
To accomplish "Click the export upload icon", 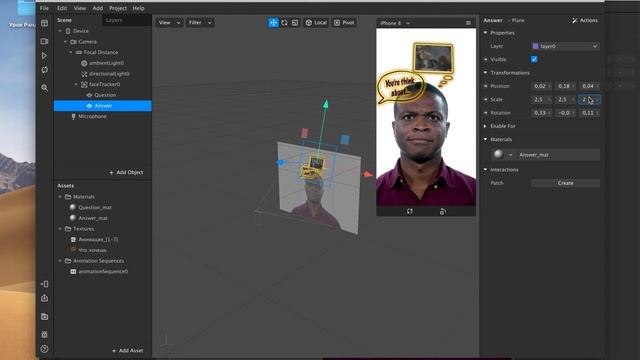I will point(44,298).
